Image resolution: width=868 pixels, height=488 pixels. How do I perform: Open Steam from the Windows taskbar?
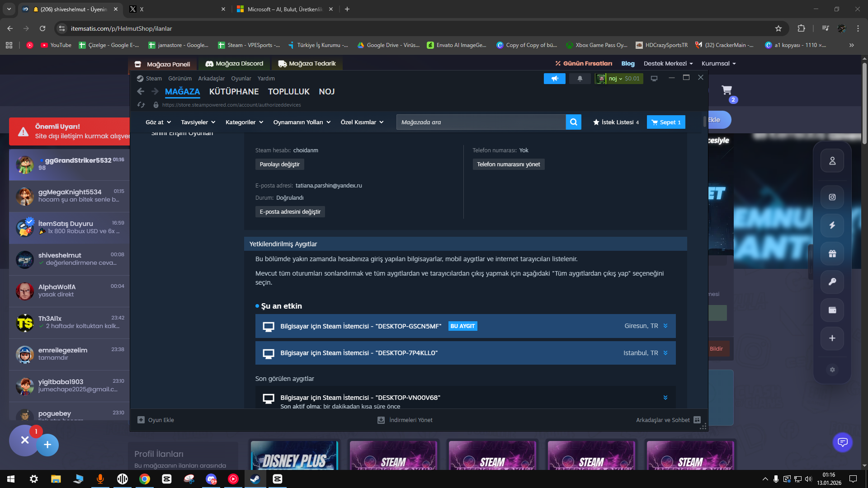[x=255, y=479]
